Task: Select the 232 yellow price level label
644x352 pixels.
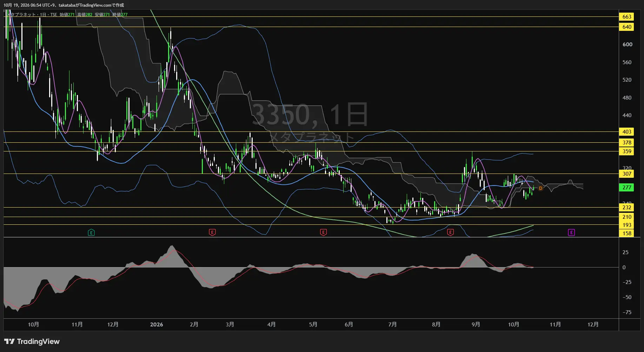Action: 627,208
